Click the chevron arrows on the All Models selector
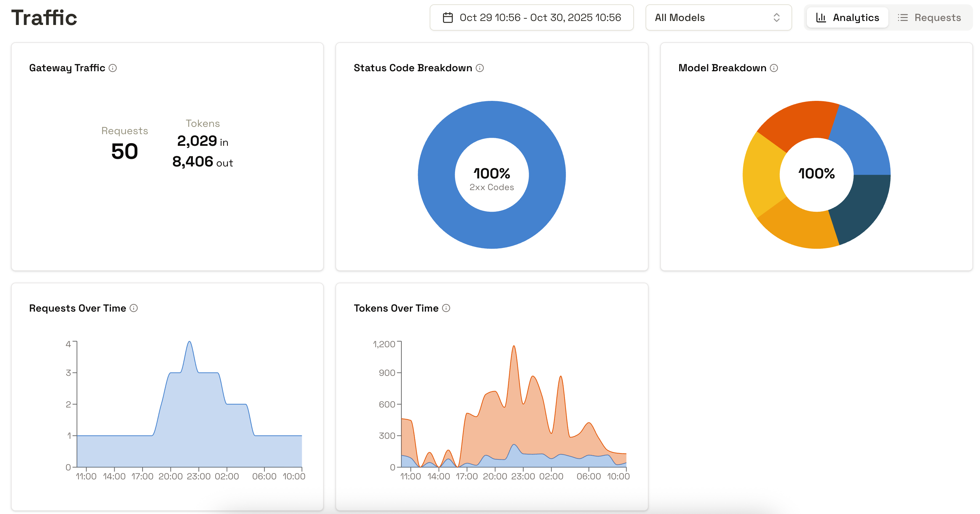Viewport: 980px width, 514px height. click(x=777, y=18)
